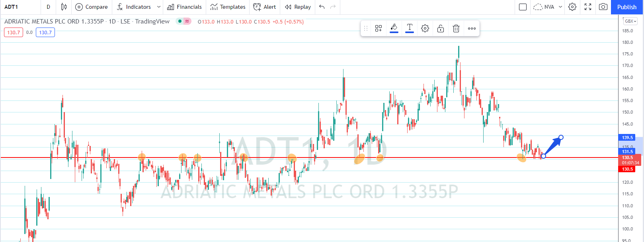Open the NVA saved layout name

pos(544,7)
